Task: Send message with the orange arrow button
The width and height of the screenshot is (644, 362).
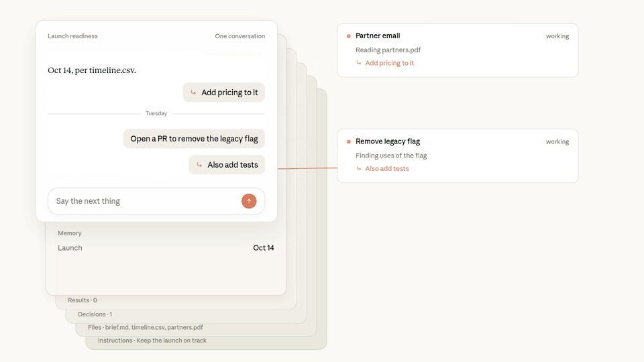Action: coord(248,201)
